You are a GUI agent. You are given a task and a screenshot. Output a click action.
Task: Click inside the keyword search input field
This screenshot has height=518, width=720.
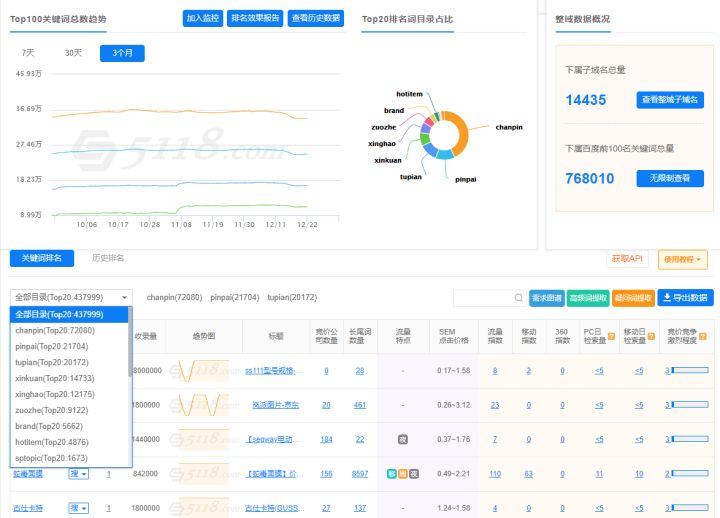(482, 298)
